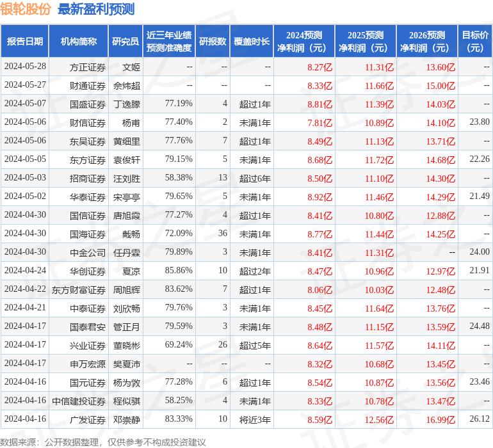Click researcher cell 佘炜超
The image size is (493, 448).
coord(127,86)
